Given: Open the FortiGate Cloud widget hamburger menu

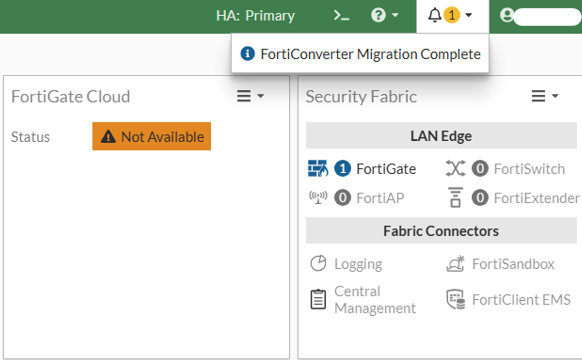Looking at the screenshot, I should [x=244, y=96].
